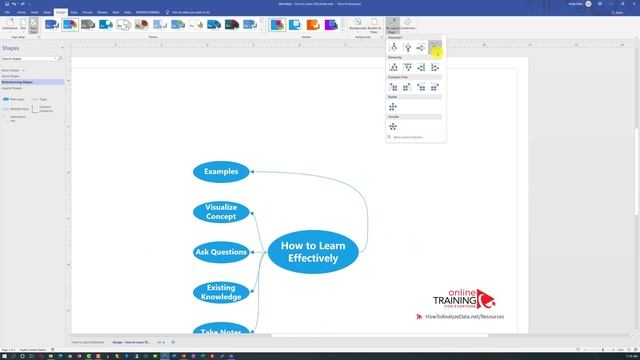Switch to 'How to Learn Effectively' page tab

tap(88, 342)
